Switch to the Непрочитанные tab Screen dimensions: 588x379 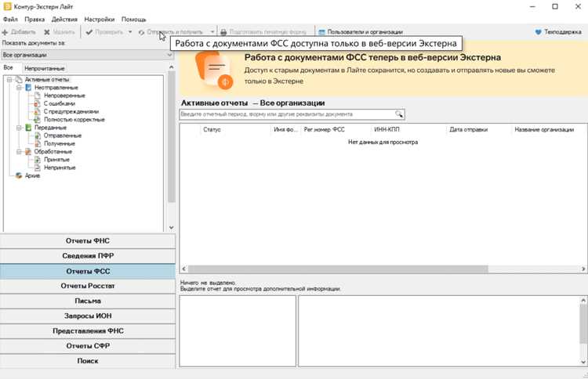44,68
